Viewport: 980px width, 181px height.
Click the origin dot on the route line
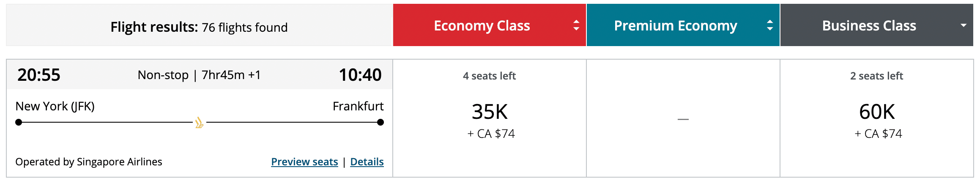19,122
